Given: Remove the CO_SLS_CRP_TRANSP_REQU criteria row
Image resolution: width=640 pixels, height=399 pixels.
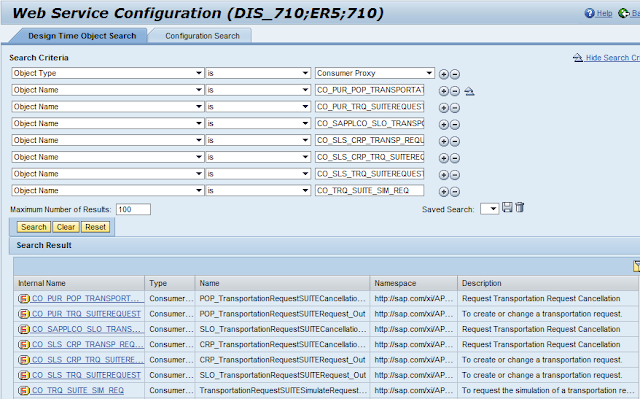Looking at the screenshot, I should [455, 141].
